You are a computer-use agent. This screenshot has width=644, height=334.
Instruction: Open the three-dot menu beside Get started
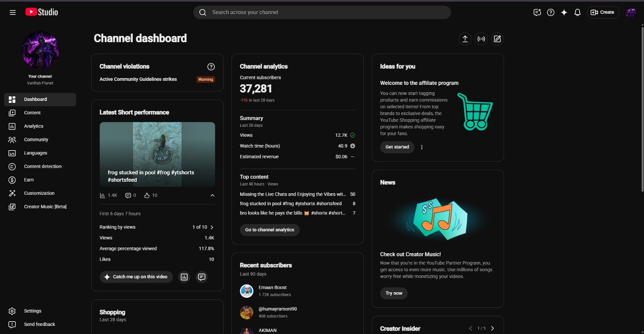422,147
